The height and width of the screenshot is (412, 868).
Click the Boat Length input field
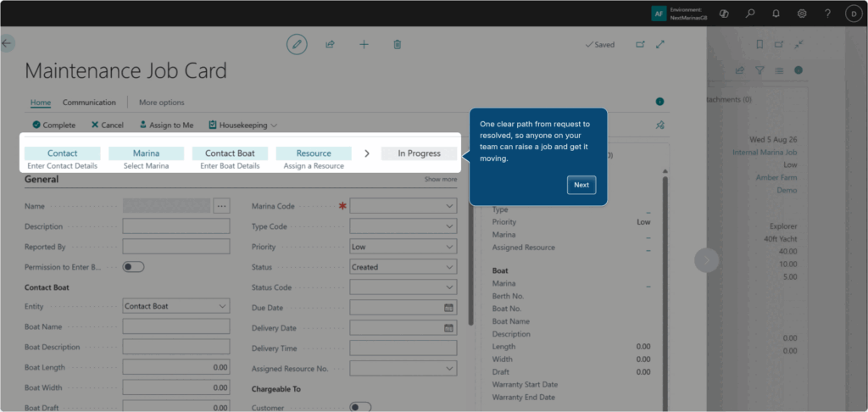pyautogui.click(x=176, y=367)
